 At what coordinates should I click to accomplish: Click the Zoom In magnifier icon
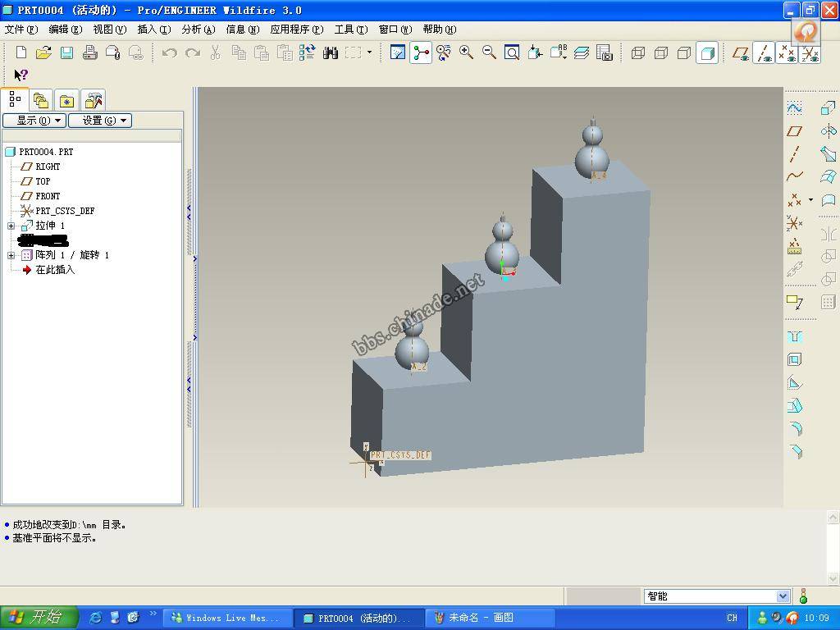pyautogui.click(x=466, y=52)
